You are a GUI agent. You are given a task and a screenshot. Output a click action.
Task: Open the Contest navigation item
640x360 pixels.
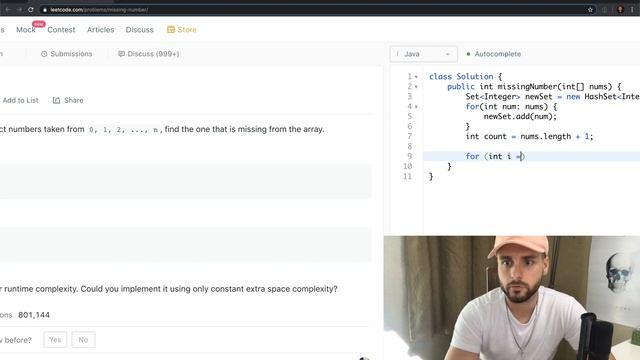click(x=61, y=29)
